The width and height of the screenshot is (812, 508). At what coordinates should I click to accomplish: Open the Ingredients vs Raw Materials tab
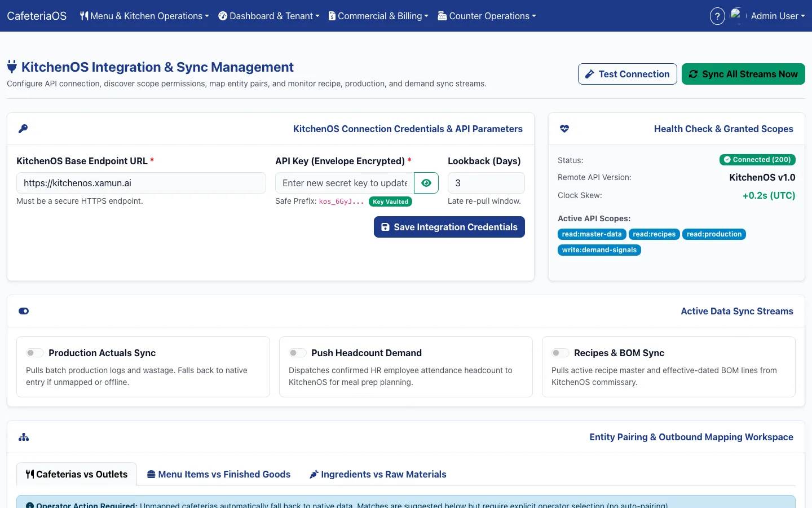pos(378,474)
